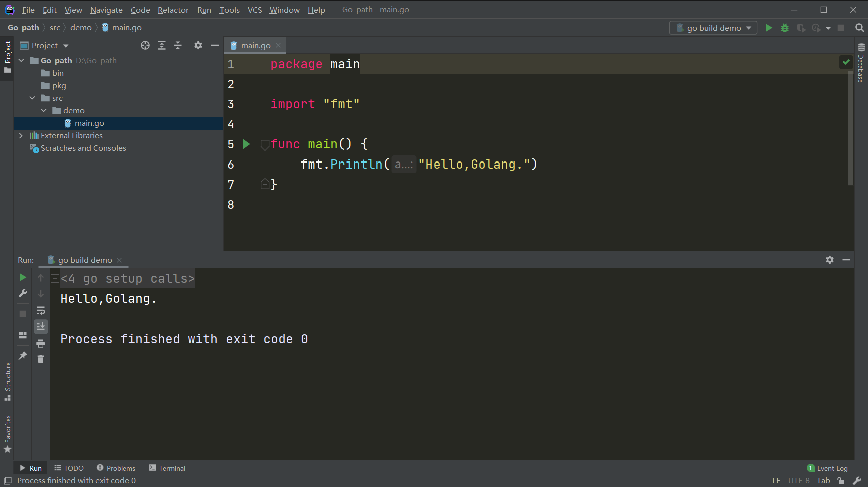This screenshot has width=868, height=487.
Task: Open Project panel settings gear
Action: [x=198, y=45]
